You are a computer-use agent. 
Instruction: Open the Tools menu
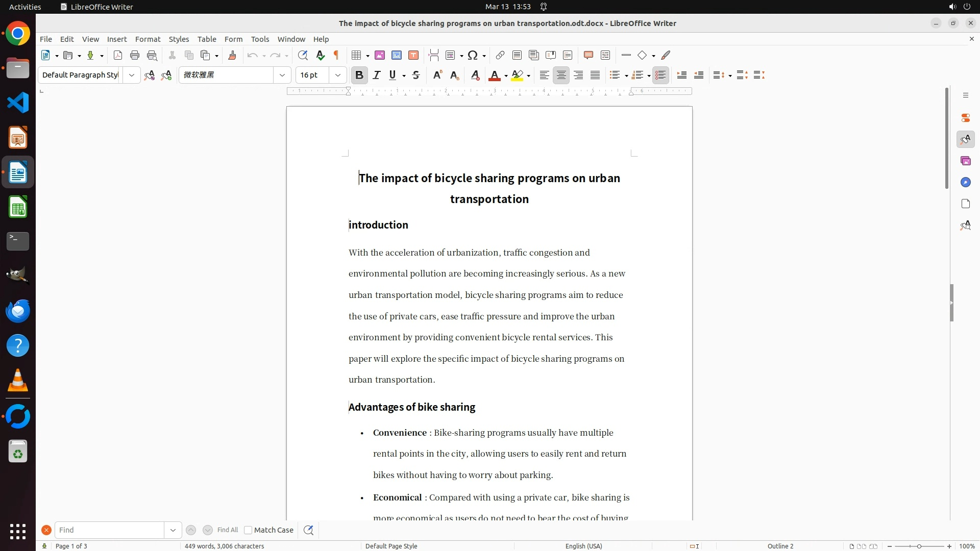[x=260, y=39]
